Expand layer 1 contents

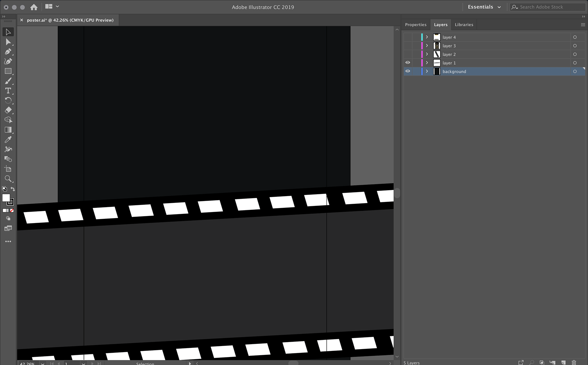[427, 63]
